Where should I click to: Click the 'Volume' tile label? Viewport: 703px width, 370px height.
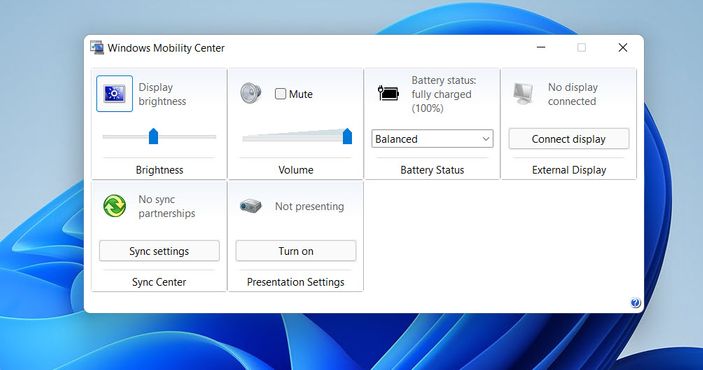click(x=296, y=170)
